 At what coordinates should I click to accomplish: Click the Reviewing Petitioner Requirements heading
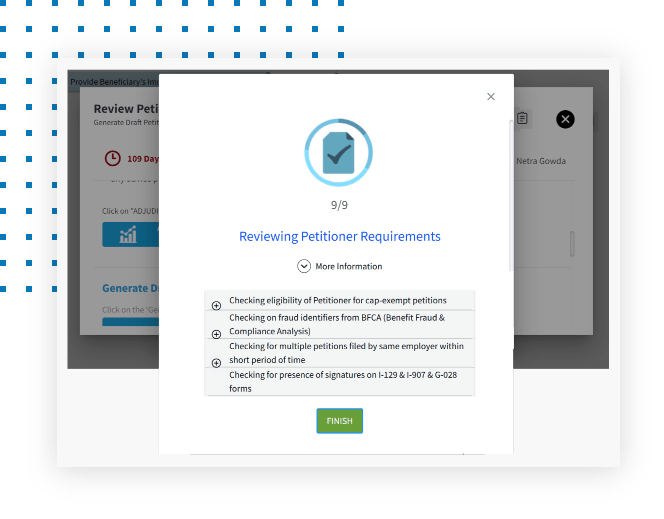click(339, 237)
